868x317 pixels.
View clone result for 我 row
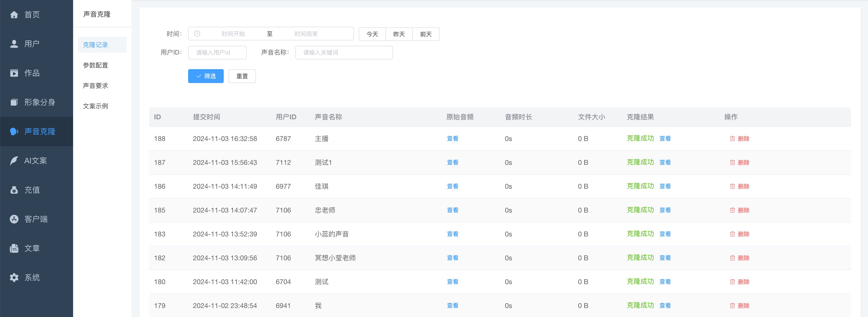pyautogui.click(x=665, y=306)
